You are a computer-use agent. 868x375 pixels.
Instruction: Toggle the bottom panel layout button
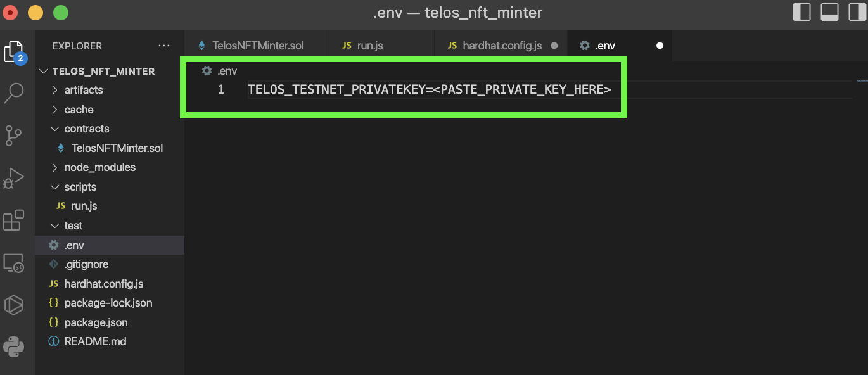click(x=829, y=12)
